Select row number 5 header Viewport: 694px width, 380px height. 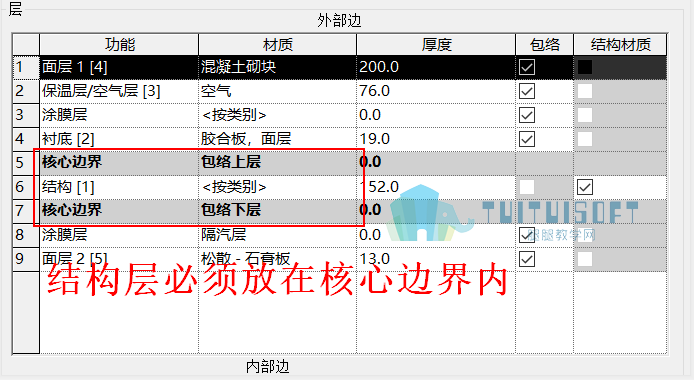[x=26, y=163]
